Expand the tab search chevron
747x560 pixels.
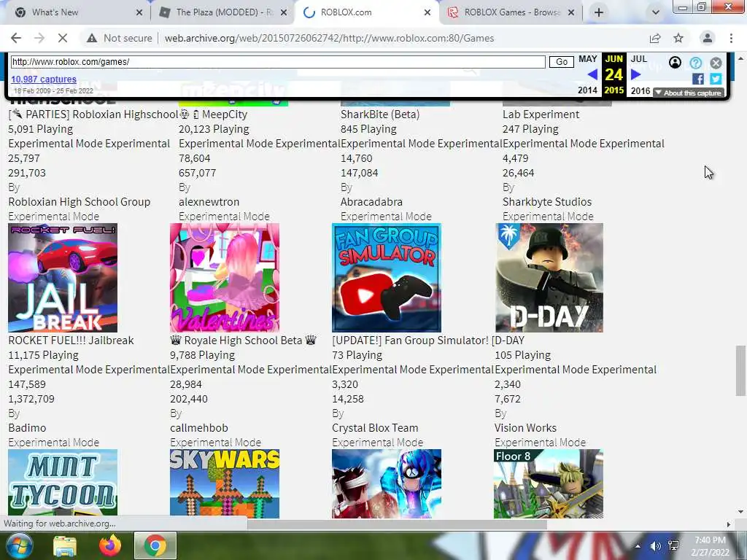pyautogui.click(x=656, y=12)
